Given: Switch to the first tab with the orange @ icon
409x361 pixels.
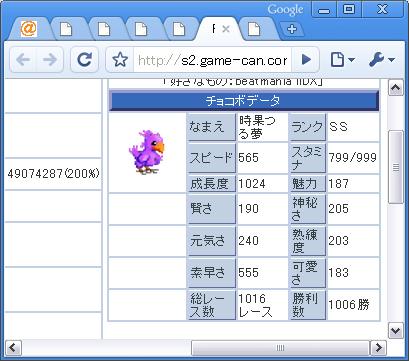Looking at the screenshot, I should [x=29, y=29].
